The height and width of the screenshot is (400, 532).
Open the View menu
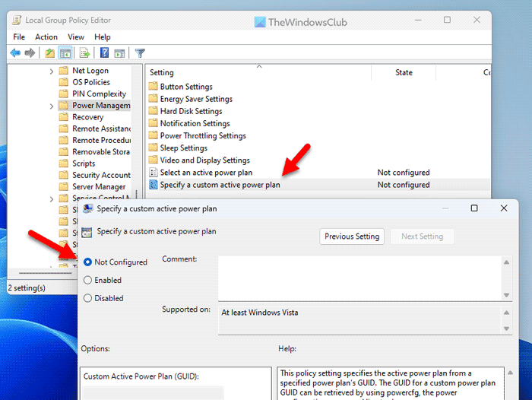pyautogui.click(x=76, y=37)
